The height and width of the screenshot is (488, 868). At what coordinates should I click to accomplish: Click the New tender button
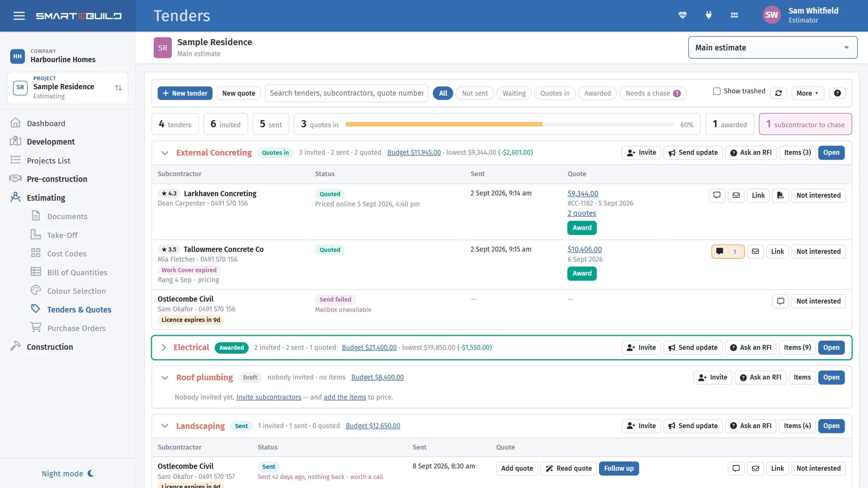tap(185, 93)
